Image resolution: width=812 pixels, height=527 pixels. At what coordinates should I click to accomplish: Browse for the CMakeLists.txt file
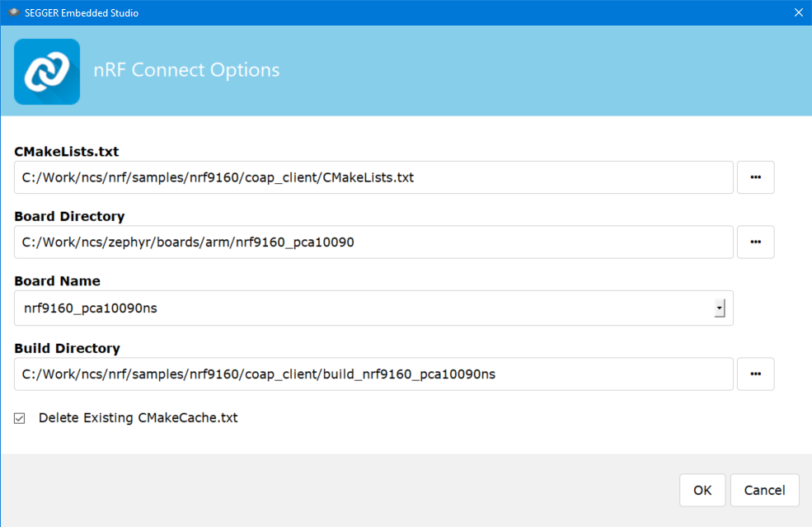(x=755, y=177)
